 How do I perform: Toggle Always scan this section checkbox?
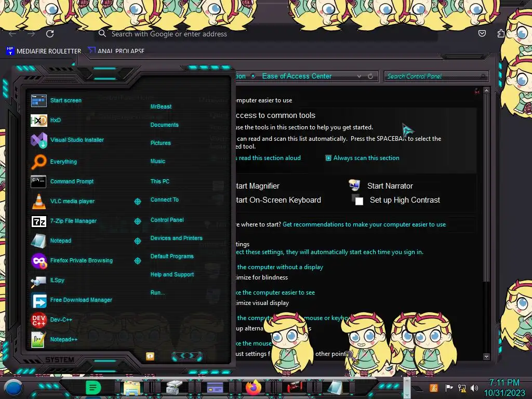[x=328, y=158]
